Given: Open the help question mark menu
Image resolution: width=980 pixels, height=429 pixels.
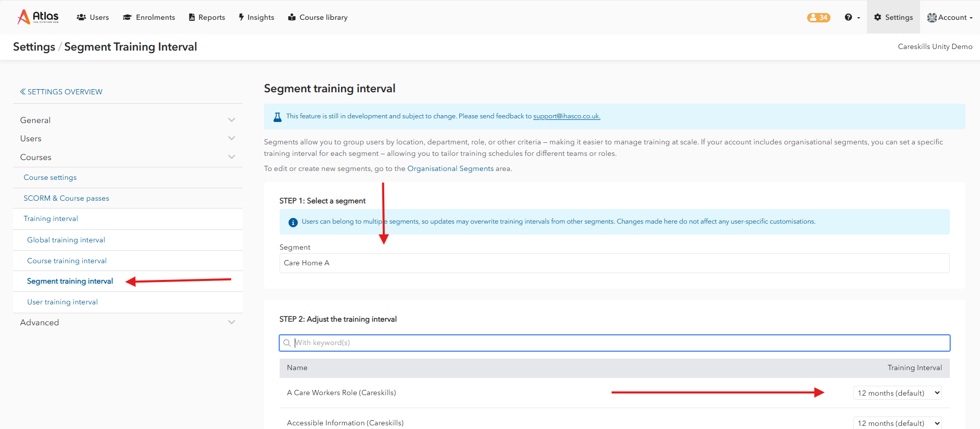Looking at the screenshot, I should (852, 17).
